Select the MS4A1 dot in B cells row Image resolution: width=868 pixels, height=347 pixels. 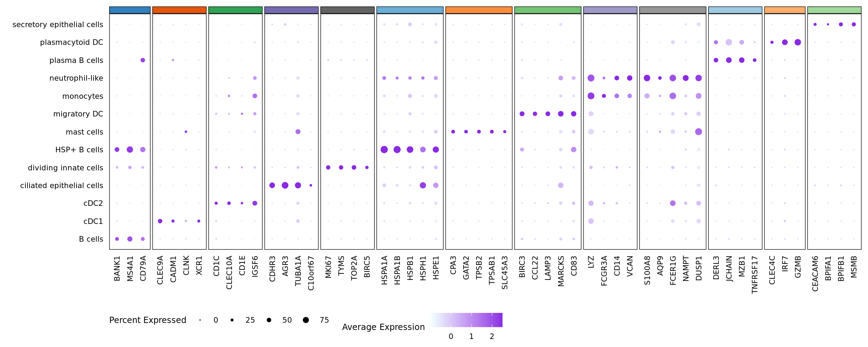[x=130, y=239]
